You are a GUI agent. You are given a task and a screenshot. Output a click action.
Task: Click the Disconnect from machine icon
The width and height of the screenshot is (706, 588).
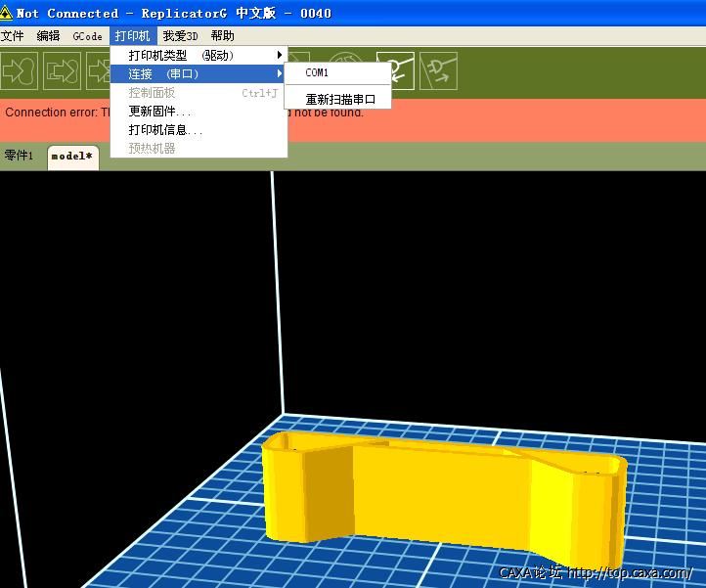click(437, 70)
